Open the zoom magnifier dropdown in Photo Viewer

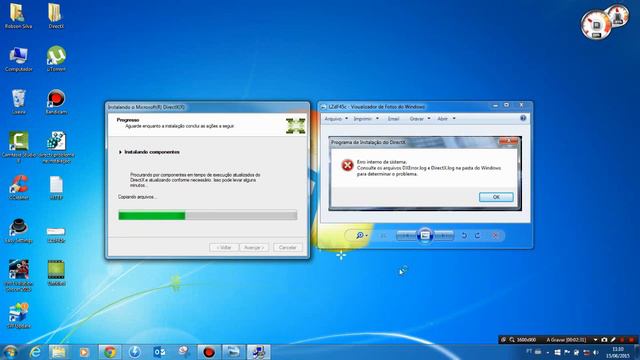(362, 236)
